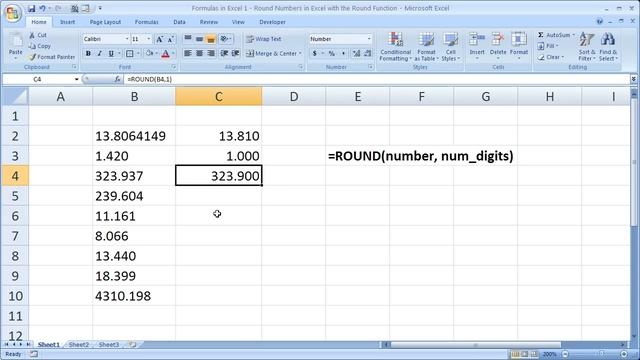Click the formula bar text =ROUND(B4,1)
Image resolution: width=640 pixels, height=360 pixels.
149,79
